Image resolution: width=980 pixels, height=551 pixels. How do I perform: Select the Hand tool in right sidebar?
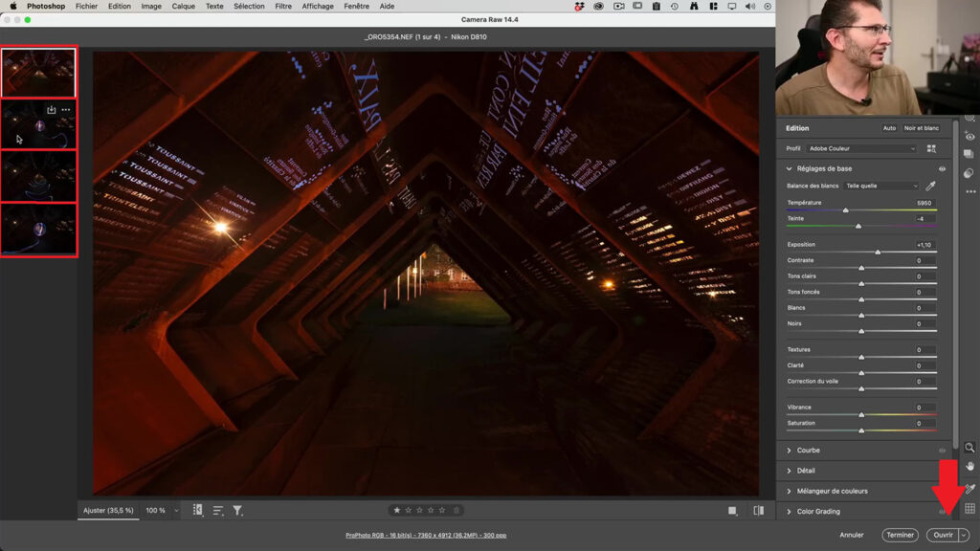click(x=972, y=465)
